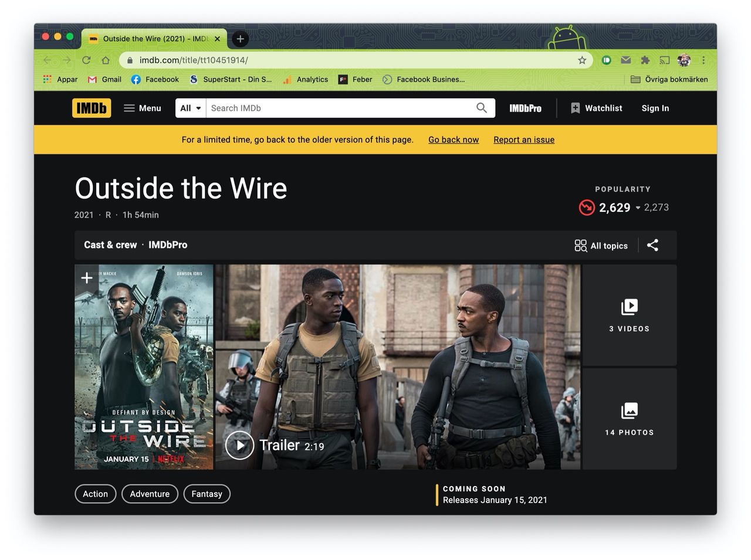The width and height of the screenshot is (751, 560).
Task: Click the share icon next to All topics
Action: coord(652,245)
